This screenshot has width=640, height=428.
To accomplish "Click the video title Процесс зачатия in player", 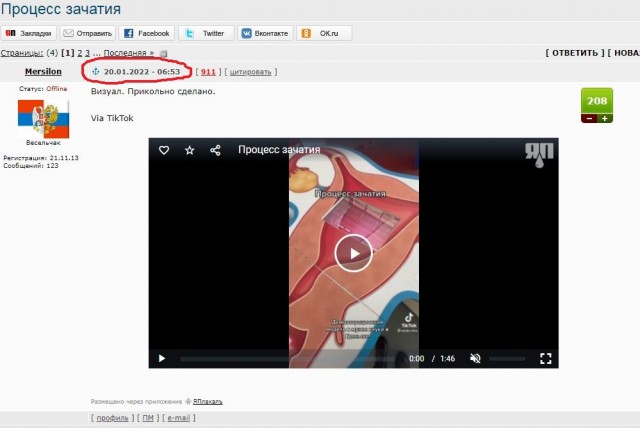I will point(279,150).
